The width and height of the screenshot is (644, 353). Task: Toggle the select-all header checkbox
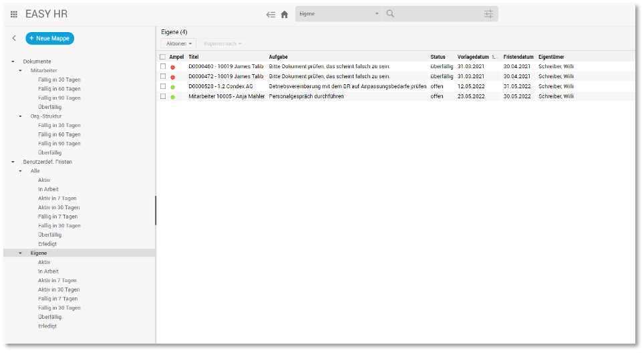pos(162,57)
